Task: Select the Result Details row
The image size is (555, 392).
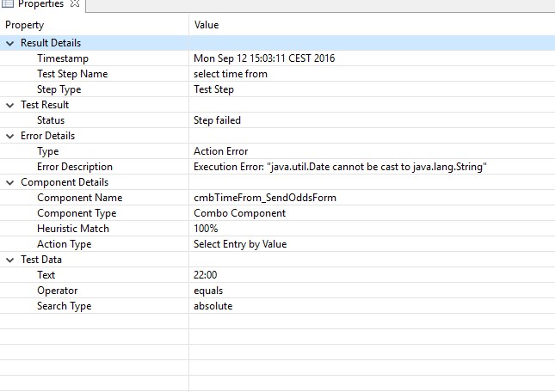Action: pos(277,43)
